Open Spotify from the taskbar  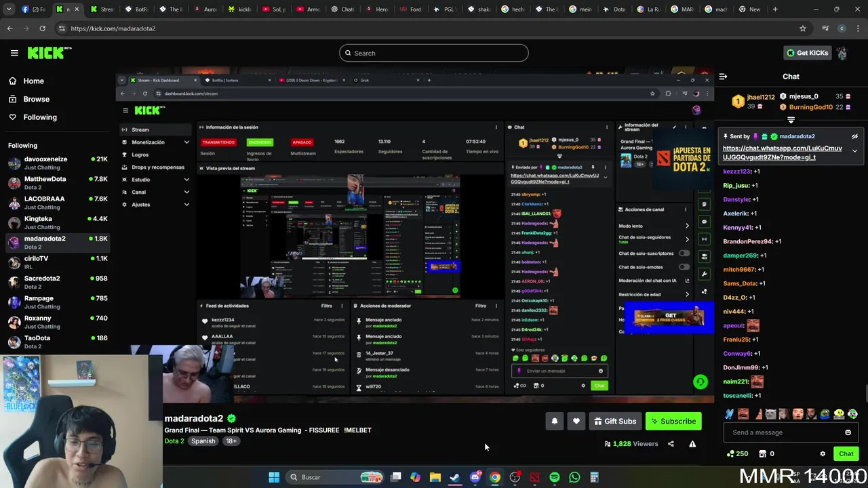[555, 477]
